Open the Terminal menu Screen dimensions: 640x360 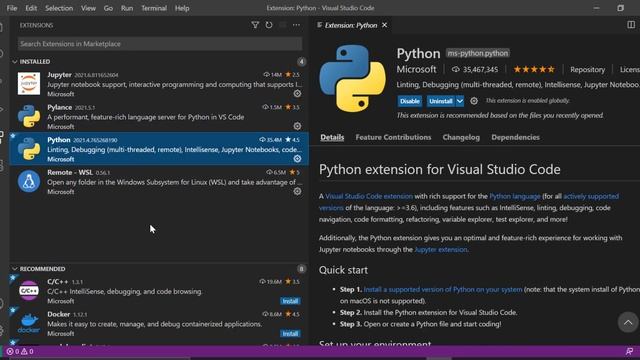(x=154, y=8)
